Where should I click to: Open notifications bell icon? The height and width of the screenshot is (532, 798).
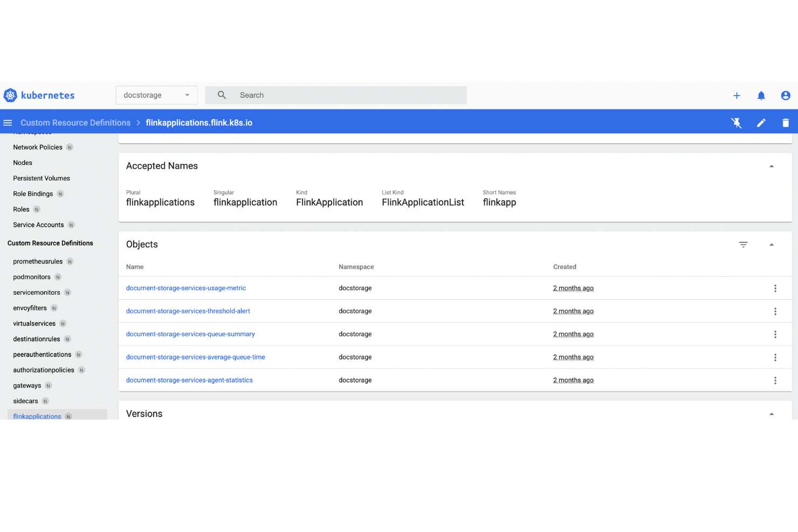pos(761,95)
